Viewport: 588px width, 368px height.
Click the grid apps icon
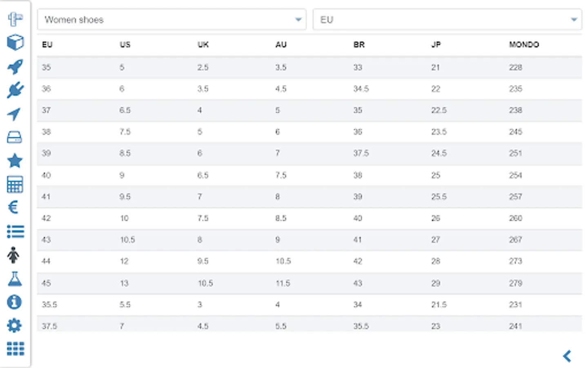[x=16, y=349]
